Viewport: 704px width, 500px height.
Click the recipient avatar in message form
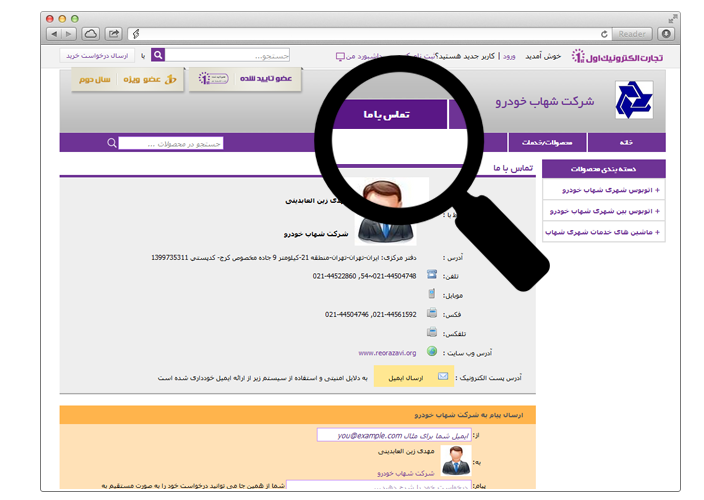[x=456, y=461]
